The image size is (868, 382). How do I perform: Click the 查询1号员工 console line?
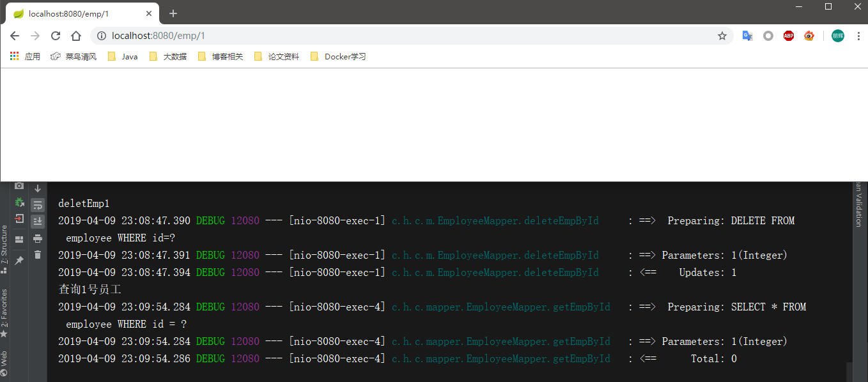click(x=89, y=289)
